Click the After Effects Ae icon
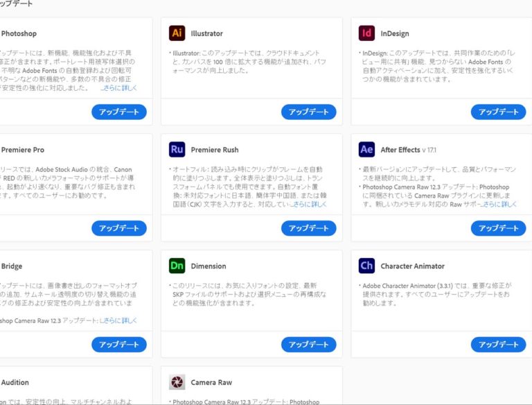 coord(366,150)
